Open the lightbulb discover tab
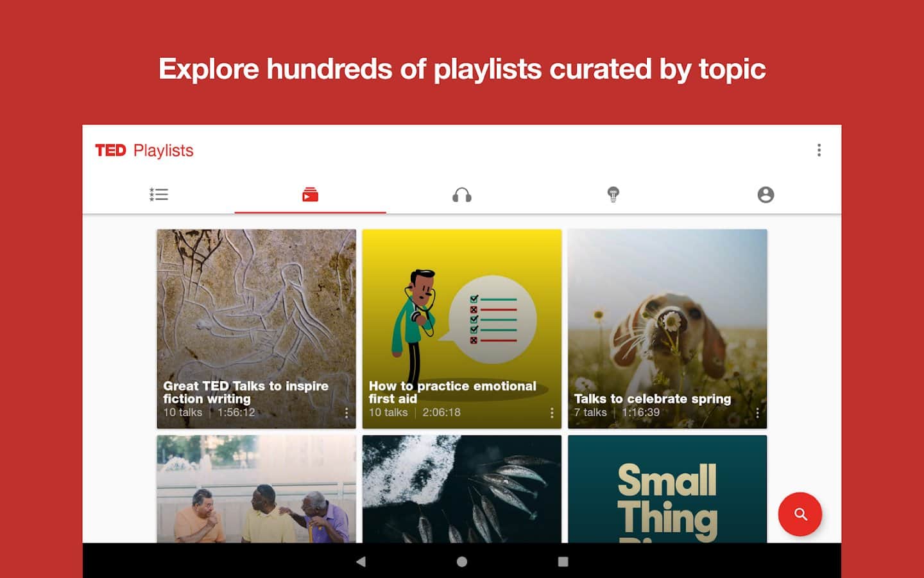The image size is (924, 578). click(x=613, y=195)
